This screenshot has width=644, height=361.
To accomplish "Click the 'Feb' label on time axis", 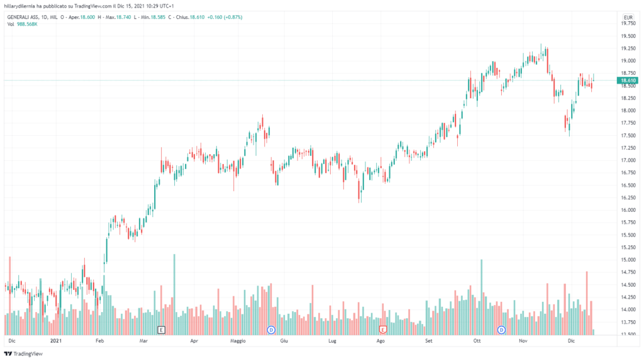I will (99, 340).
